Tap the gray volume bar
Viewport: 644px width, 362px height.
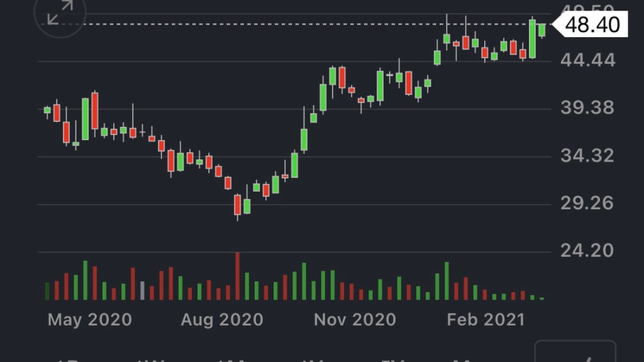coord(142,290)
